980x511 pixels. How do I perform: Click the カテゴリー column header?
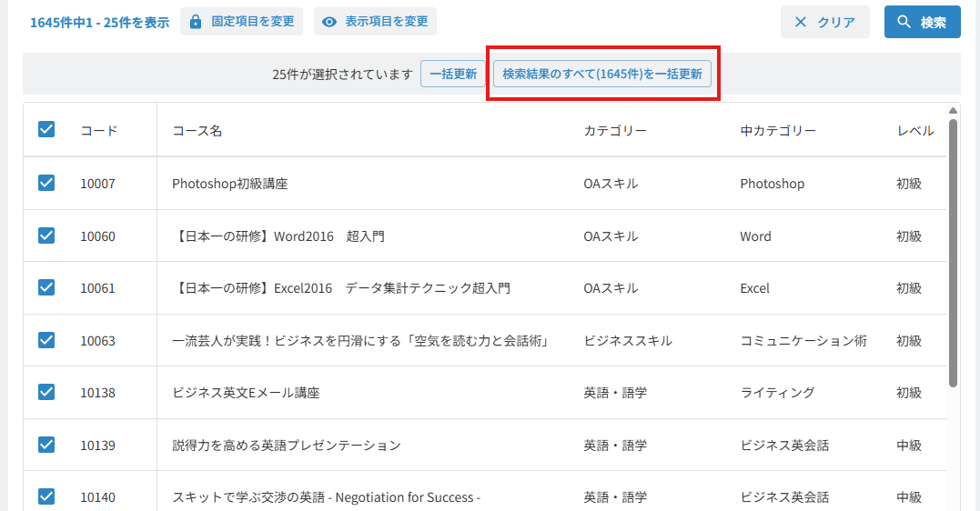(615, 131)
